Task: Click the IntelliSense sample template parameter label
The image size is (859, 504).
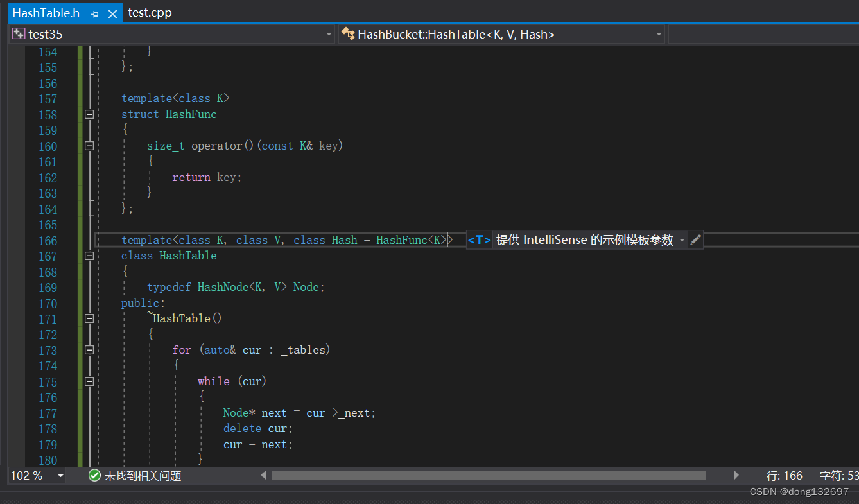Action: pos(584,240)
